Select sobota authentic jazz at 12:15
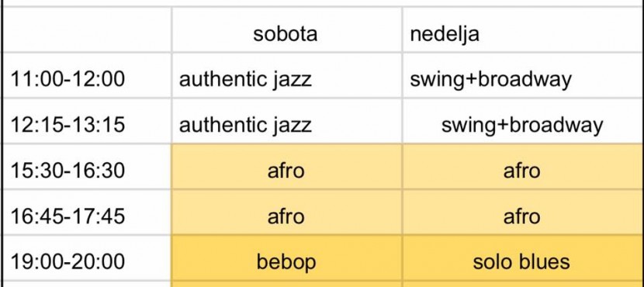The height and width of the screenshot is (287, 644). tap(286, 121)
